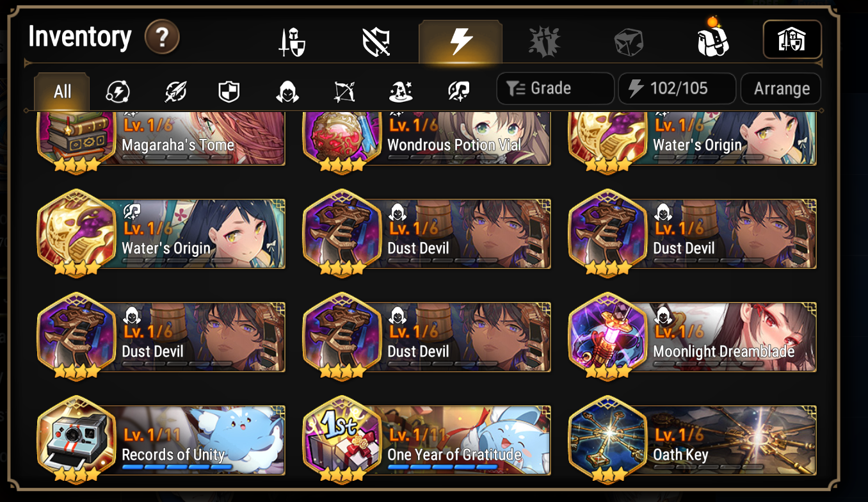Click the Arrange button
The image size is (868, 502).
[781, 88]
